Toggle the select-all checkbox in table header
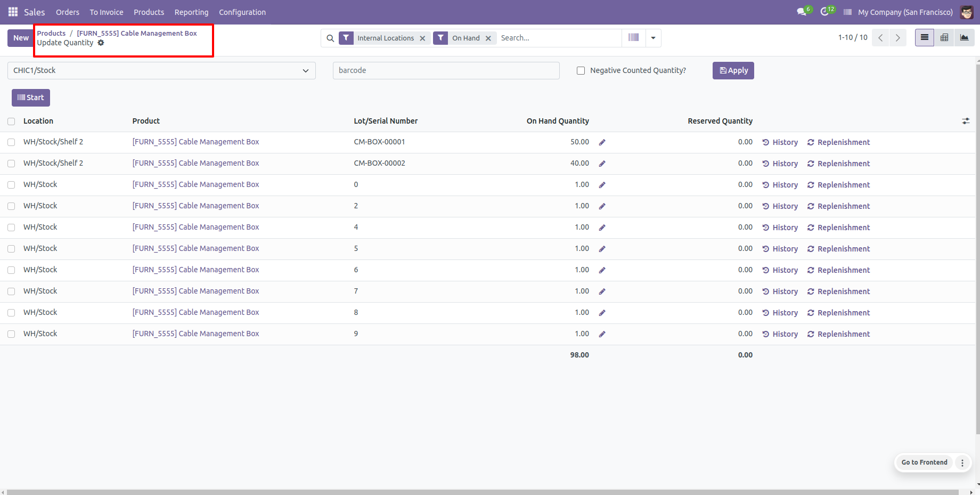The height and width of the screenshot is (495, 980). 11,121
